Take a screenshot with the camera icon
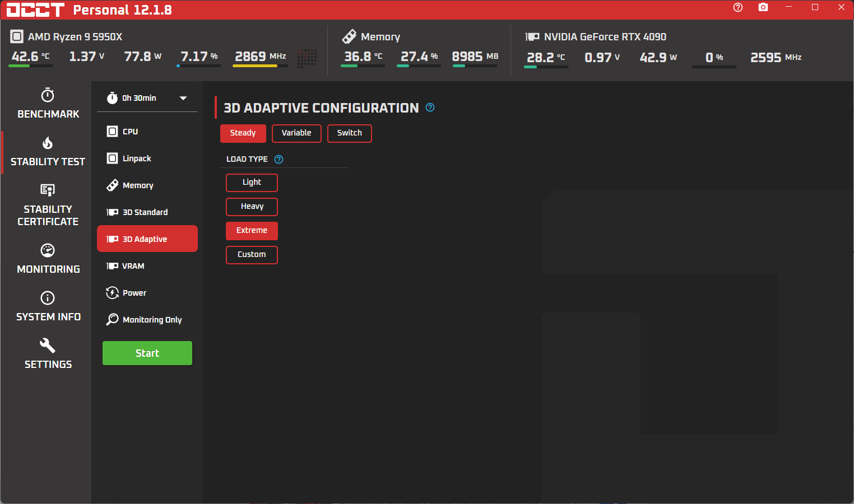Viewport: 854px width, 504px height. pyautogui.click(x=763, y=7)
